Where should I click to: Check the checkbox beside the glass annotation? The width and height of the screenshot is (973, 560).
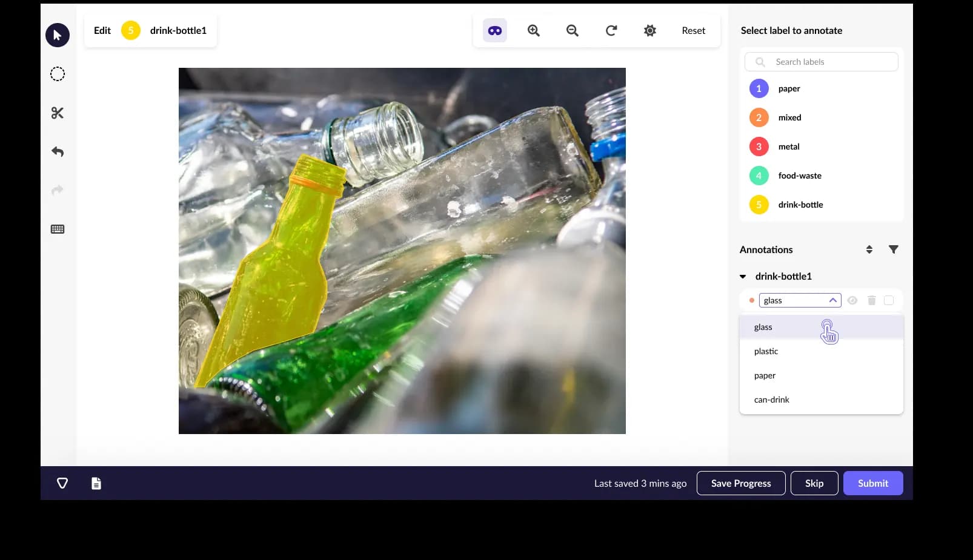(x=889, y=300)
